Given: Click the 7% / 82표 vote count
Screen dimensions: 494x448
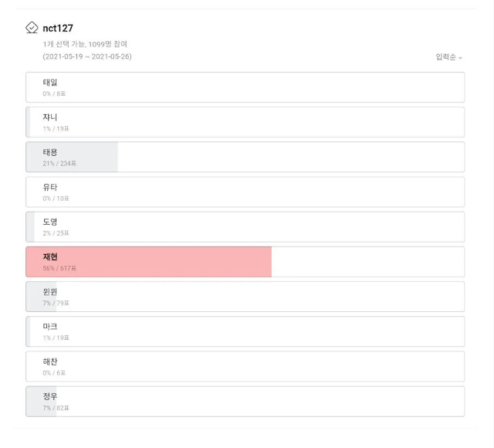Looking at the screenshot, I should pos(56,407).
